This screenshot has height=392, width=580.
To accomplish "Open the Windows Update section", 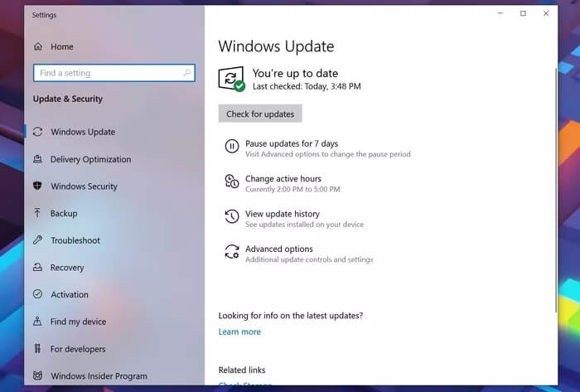I will pyautogui.click(x=83, y=132).
